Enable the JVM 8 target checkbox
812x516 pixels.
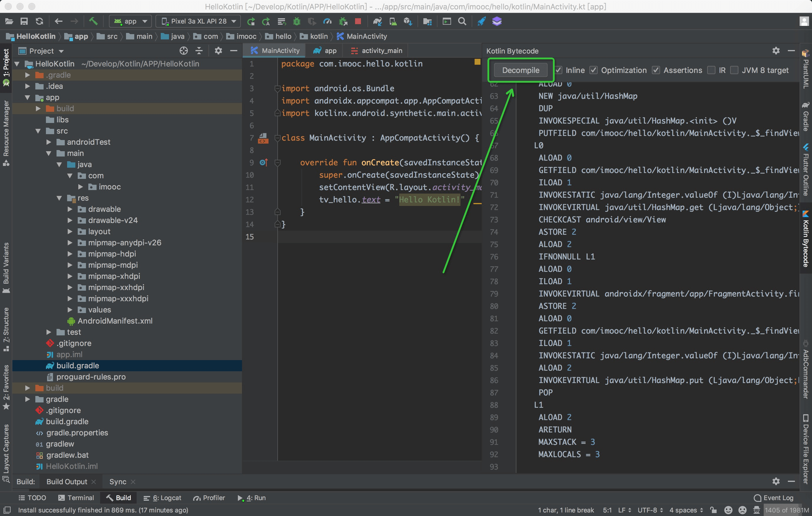[734, 70]
